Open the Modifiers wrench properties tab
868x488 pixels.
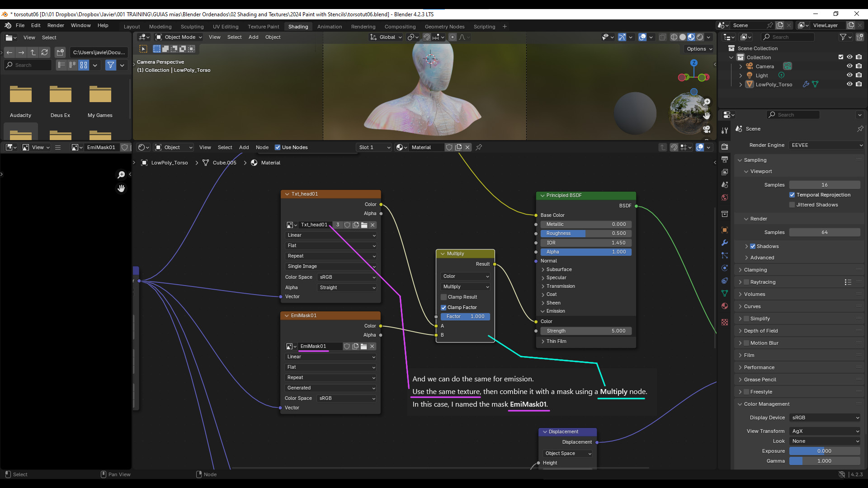click(x=725, y=243)
